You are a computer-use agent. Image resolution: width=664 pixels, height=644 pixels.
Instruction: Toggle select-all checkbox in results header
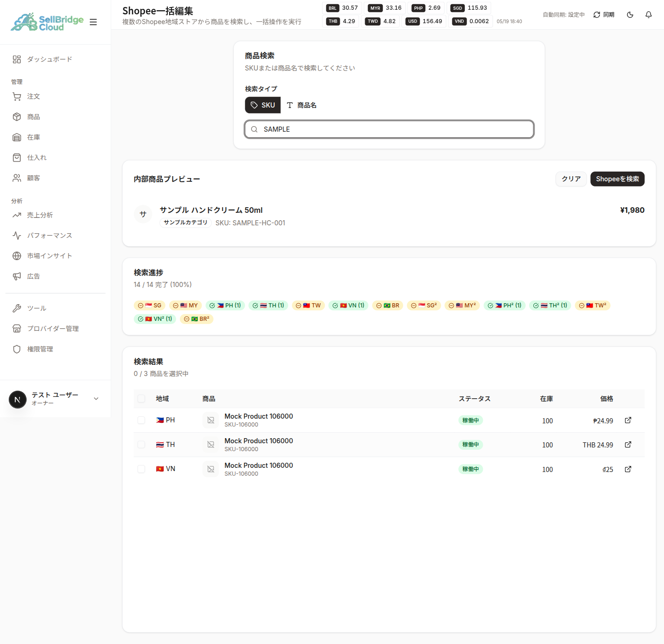[x=141, y=399]
